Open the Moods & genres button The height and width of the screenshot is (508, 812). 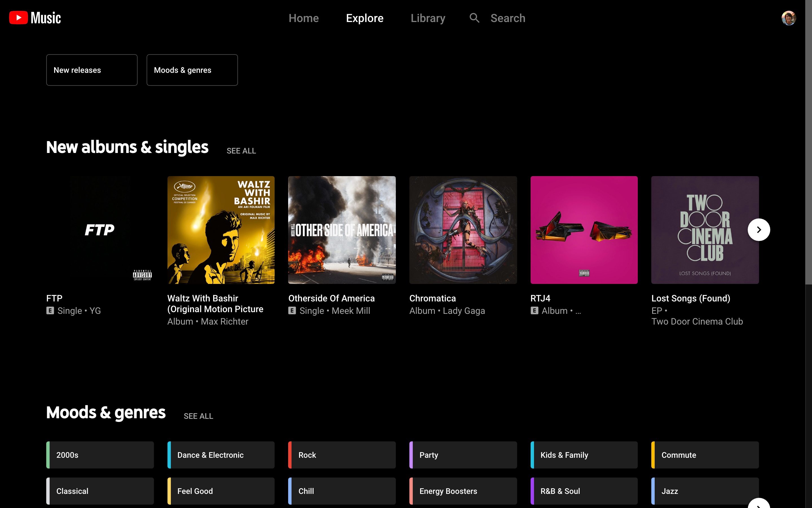[192, 70]
